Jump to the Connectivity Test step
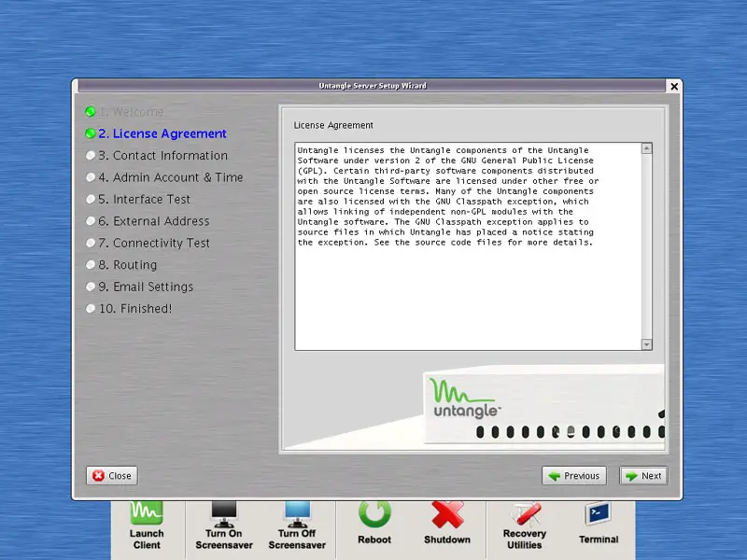The image size is (747, 560). click(x=154, y=243)
